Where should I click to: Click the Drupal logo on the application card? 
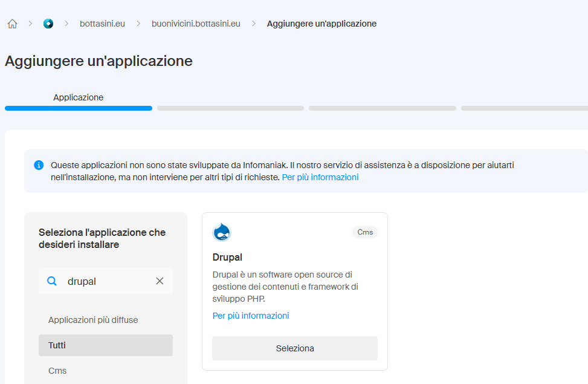pyautogui.click(x=222, y=232)
